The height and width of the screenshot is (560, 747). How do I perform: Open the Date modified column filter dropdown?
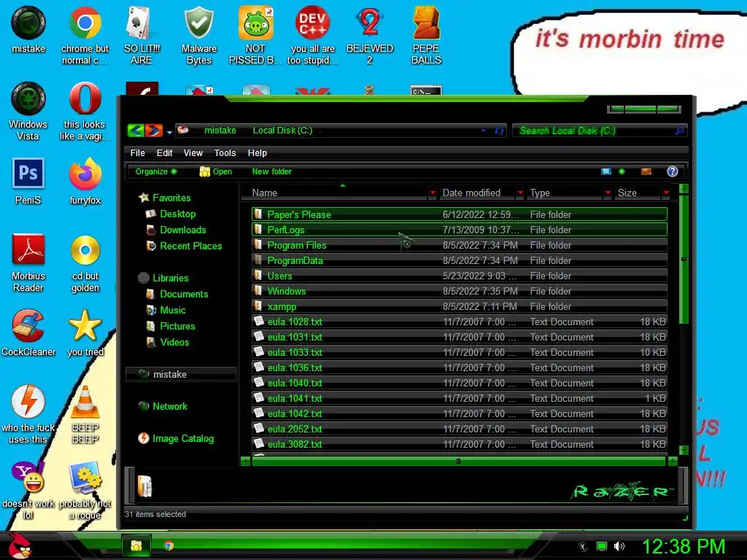520,192
